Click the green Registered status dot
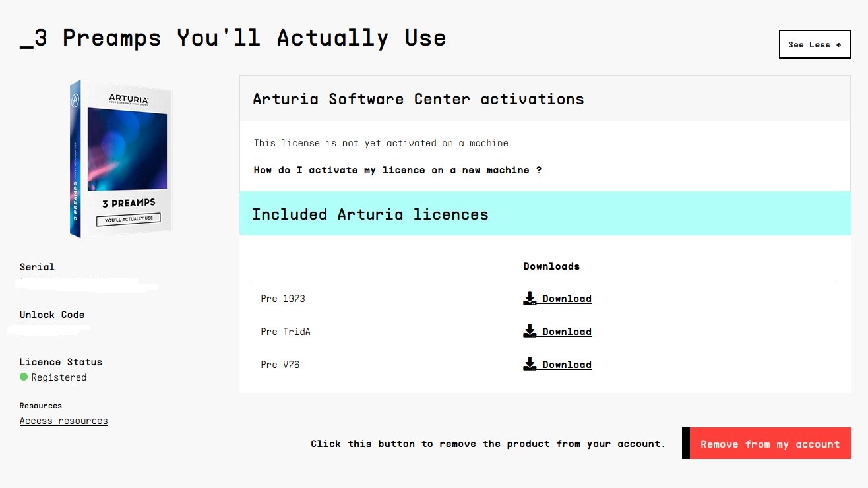Viewport: 868px width, 488px height. click(24, 377)
